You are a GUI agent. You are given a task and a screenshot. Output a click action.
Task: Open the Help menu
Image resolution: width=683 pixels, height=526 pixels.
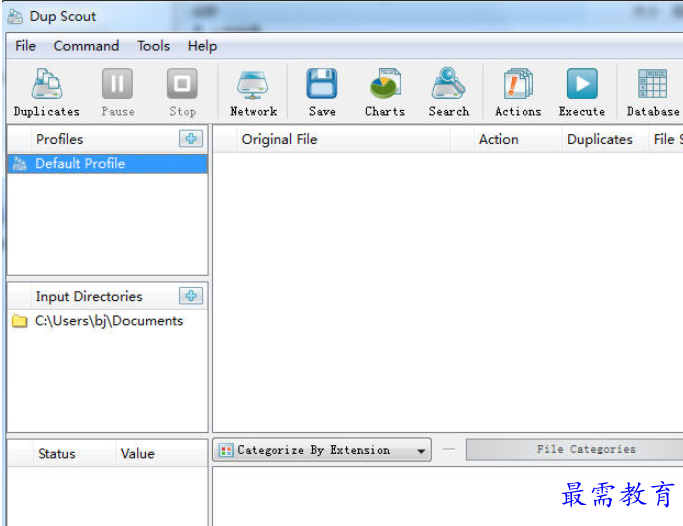coord(202,46)
